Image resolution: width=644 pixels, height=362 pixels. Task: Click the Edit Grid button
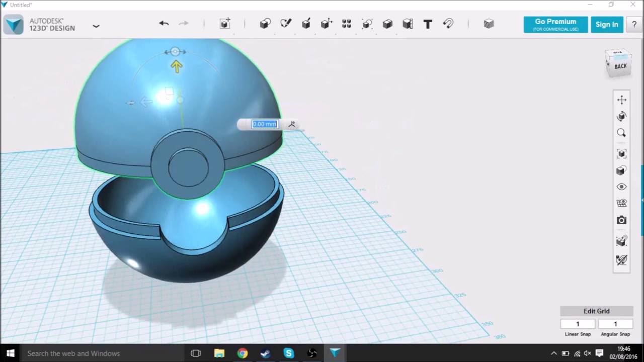click(x=596, y=311)
